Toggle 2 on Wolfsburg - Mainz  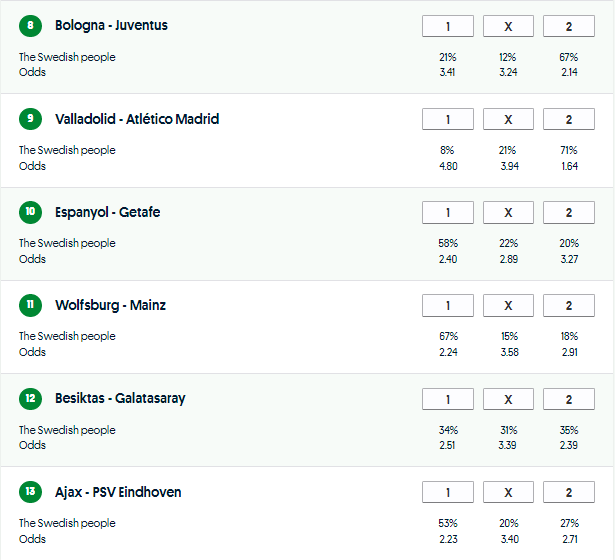click(x=568, y=306)
